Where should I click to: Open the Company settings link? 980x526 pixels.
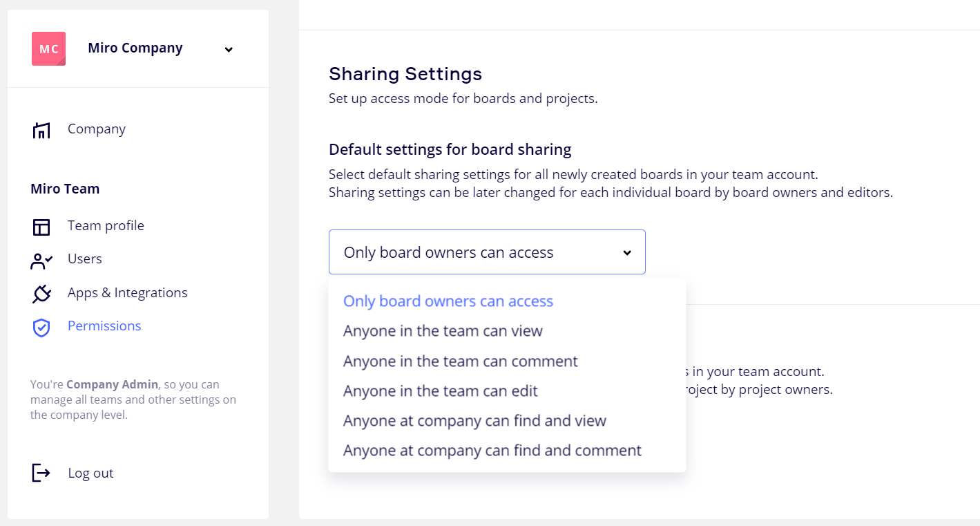pos(97,129)
